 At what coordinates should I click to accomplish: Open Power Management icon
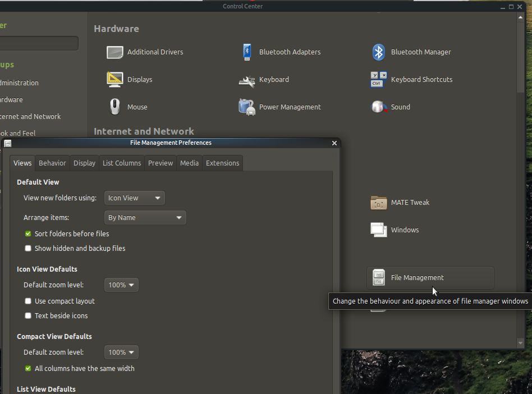coord(247,107)
